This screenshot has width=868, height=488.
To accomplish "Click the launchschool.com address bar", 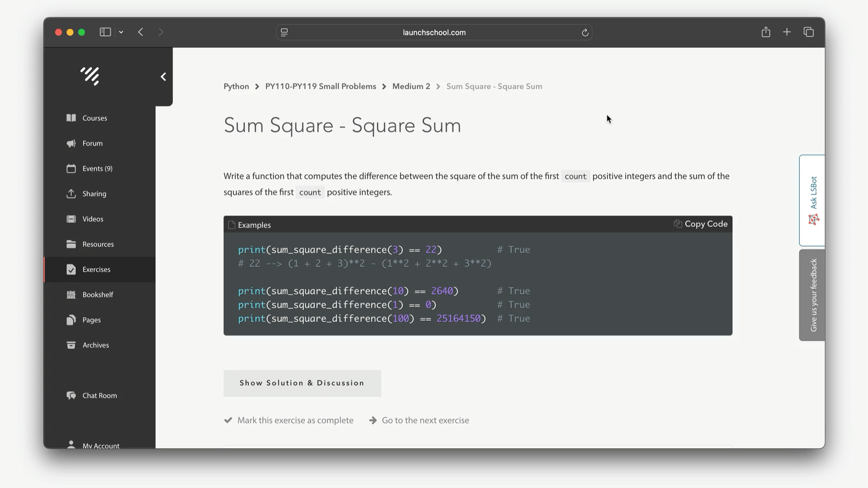I will point(434,33).
